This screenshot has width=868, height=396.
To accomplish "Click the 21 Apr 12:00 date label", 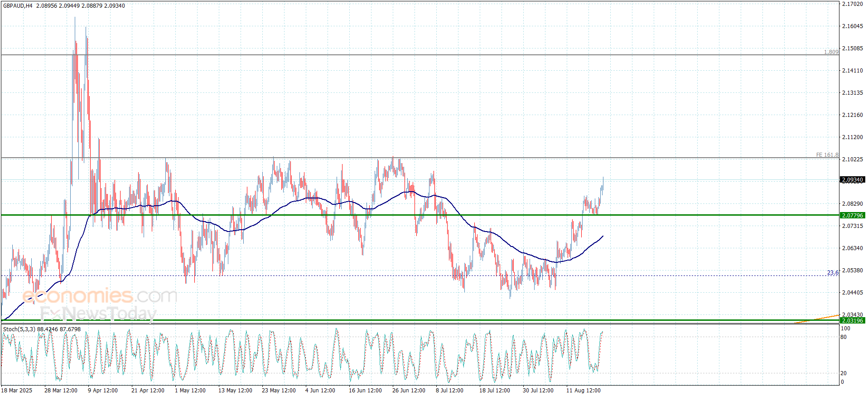I will pyautogui.click(x=148, y=391).
